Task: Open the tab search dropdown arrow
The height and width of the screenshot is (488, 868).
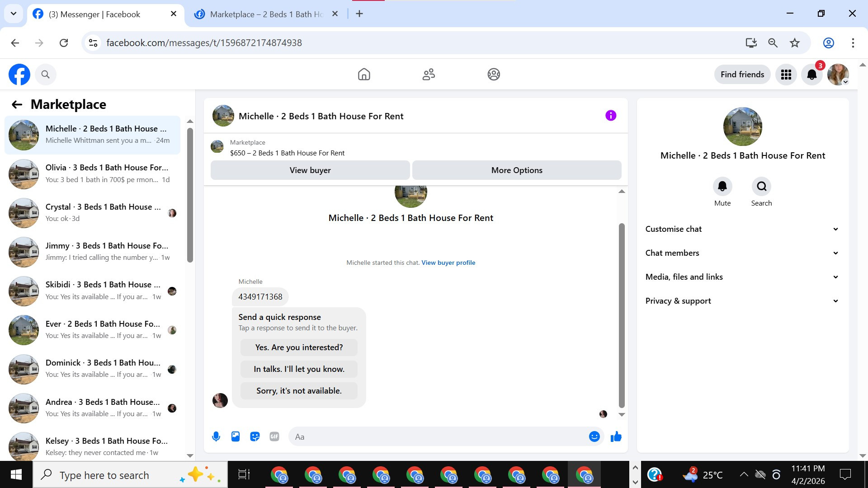Action: coord(14,14)
